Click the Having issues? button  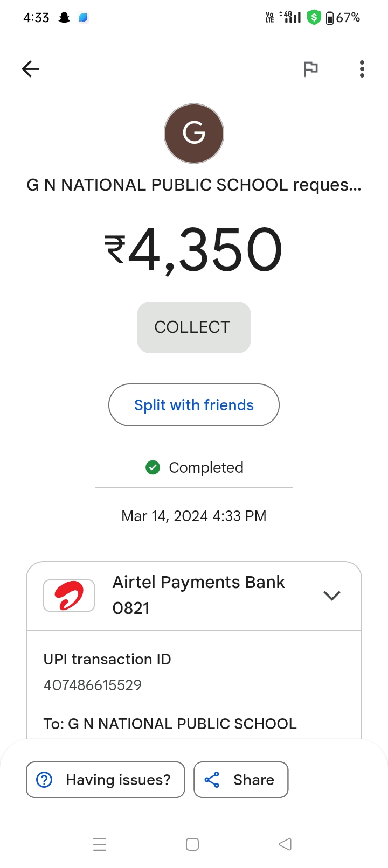coord(105,780)
